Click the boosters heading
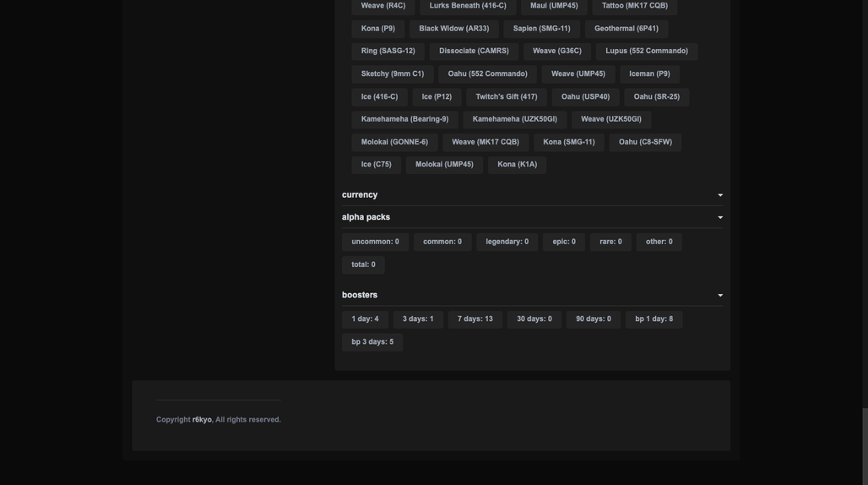 click(x=360, y=295)
